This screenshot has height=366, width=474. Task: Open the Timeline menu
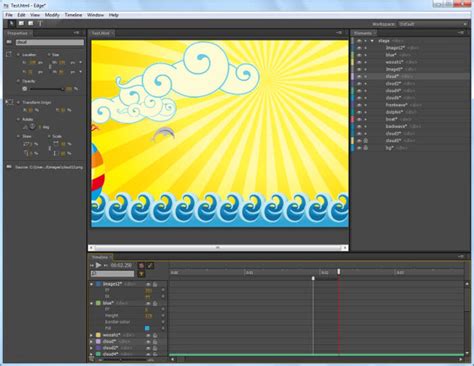tap(73, 15)
